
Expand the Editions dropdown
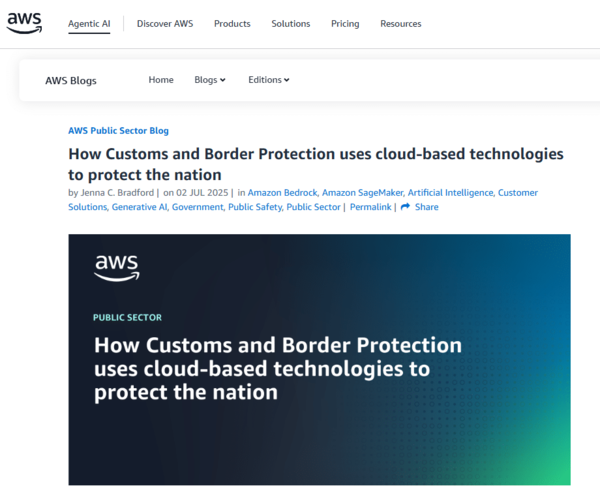pos(269,80)
